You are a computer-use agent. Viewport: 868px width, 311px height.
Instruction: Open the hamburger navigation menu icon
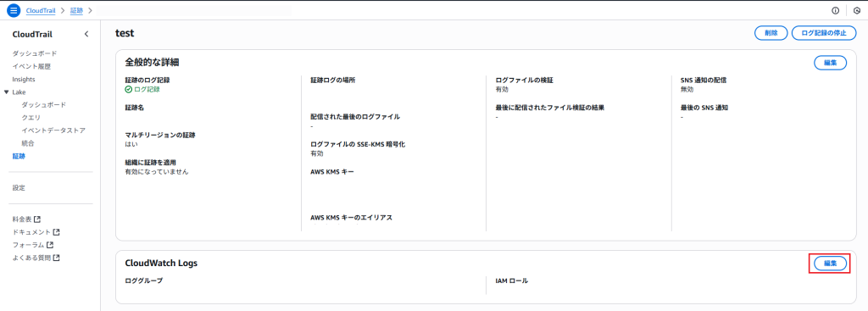tap(14, 10)
